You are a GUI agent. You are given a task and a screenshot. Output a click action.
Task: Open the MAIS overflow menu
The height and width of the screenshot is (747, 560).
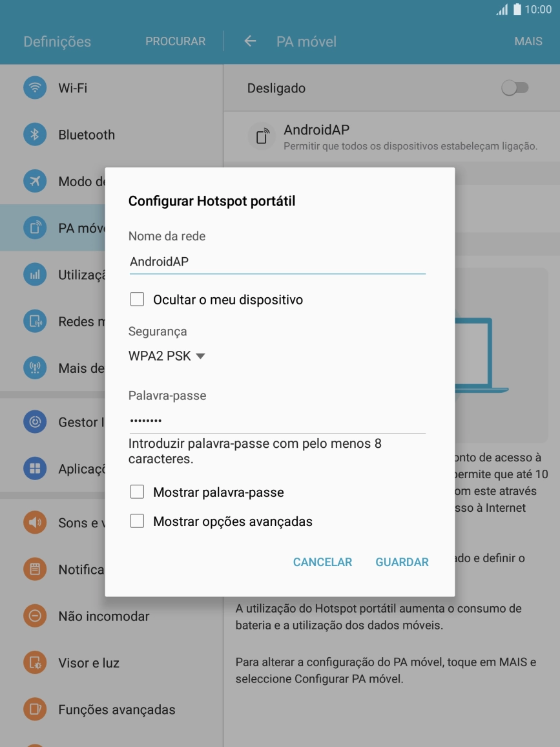point(528,41)
